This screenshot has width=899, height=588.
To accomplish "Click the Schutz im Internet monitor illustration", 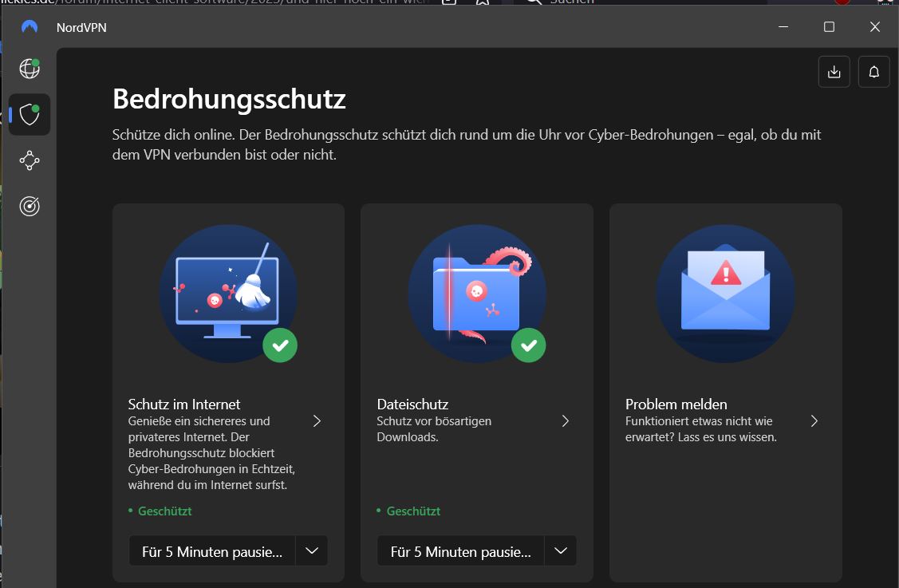I will pyautogui.click(x=228, y=294).
